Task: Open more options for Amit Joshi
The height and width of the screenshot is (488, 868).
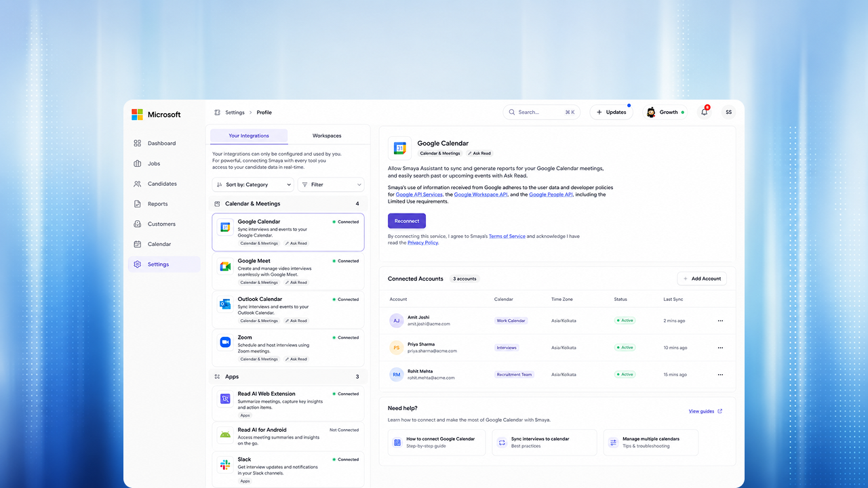Action: [x=720, y=321]
